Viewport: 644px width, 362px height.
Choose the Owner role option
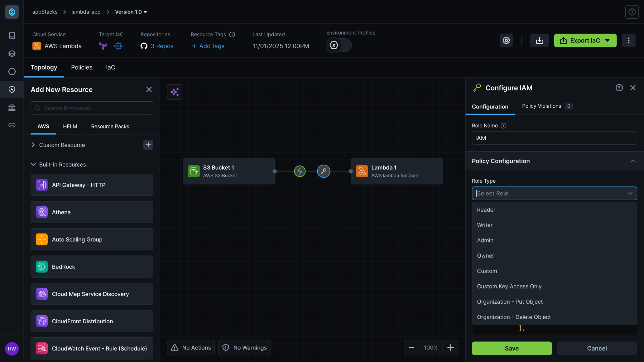point(554,255)
